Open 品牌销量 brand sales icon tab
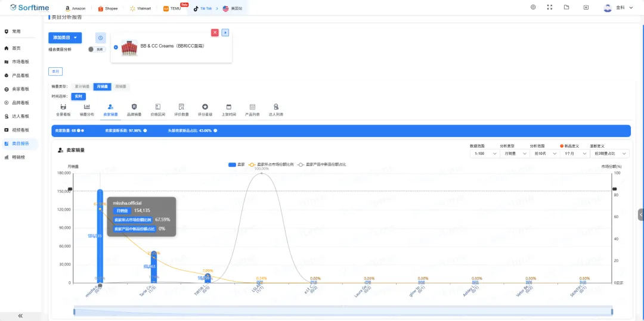 [134, 110]
